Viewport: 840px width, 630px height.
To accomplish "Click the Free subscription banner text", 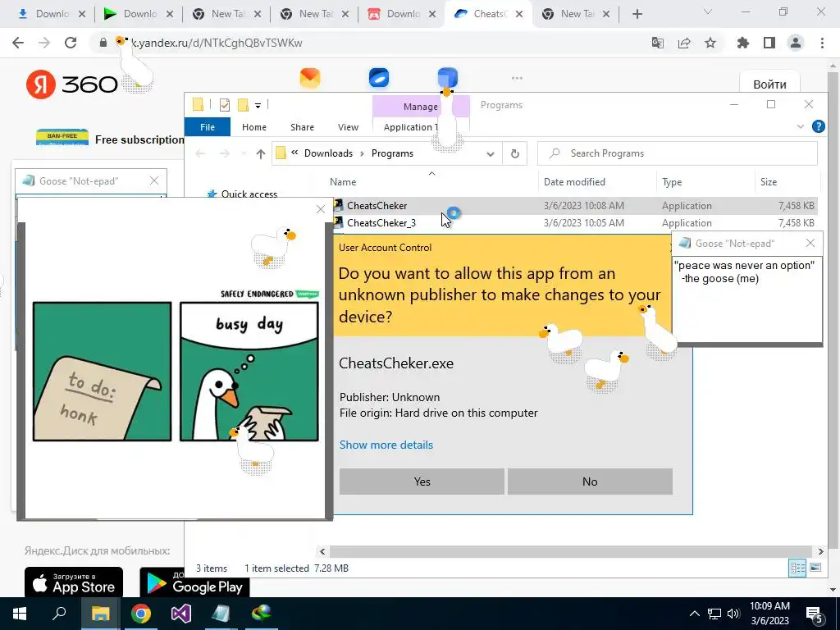I will tap(139, 139).
